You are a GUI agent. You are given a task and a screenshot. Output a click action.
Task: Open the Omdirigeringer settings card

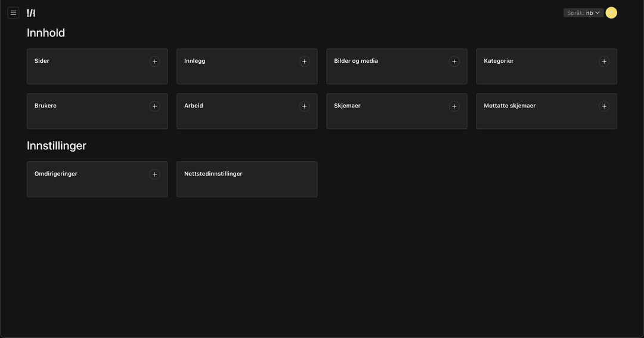[x=97, y=179]
